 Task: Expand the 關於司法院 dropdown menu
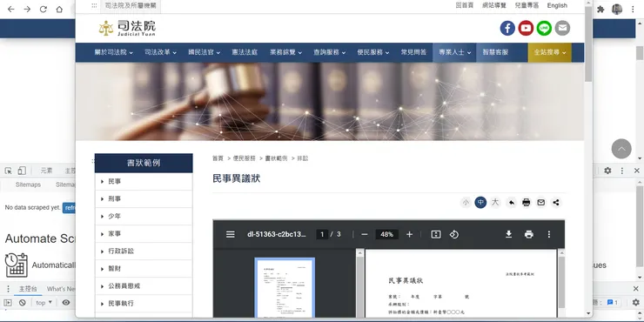tap(114, 52)
